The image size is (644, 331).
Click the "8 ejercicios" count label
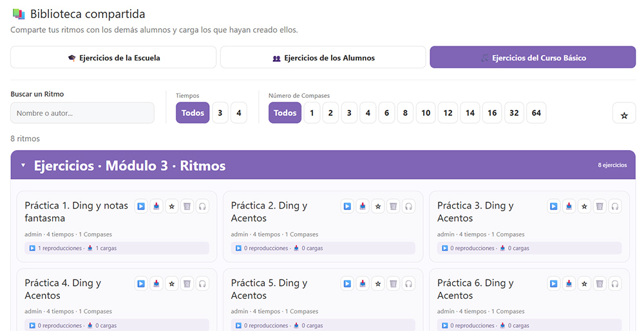click(x=612, y=165)
